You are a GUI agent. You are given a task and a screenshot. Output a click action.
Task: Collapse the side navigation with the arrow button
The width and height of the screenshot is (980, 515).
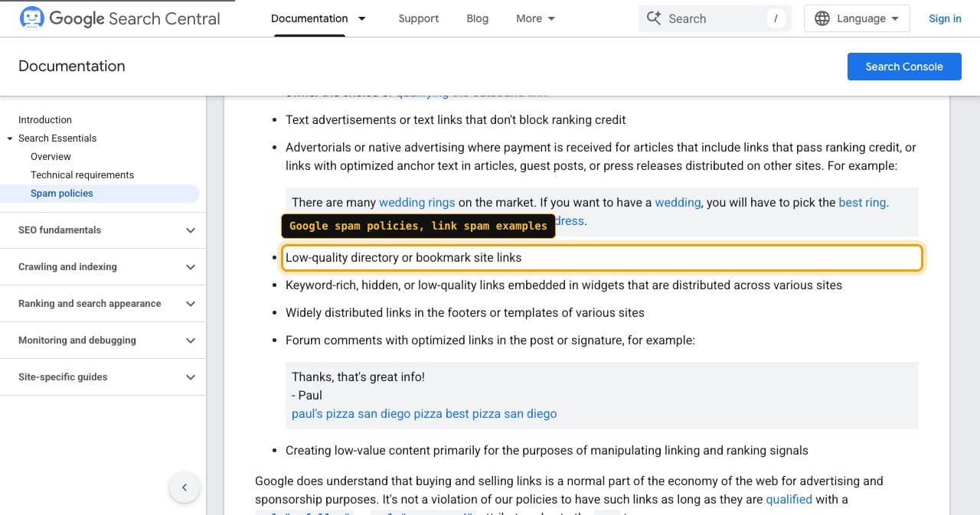[x=185, y=487]
